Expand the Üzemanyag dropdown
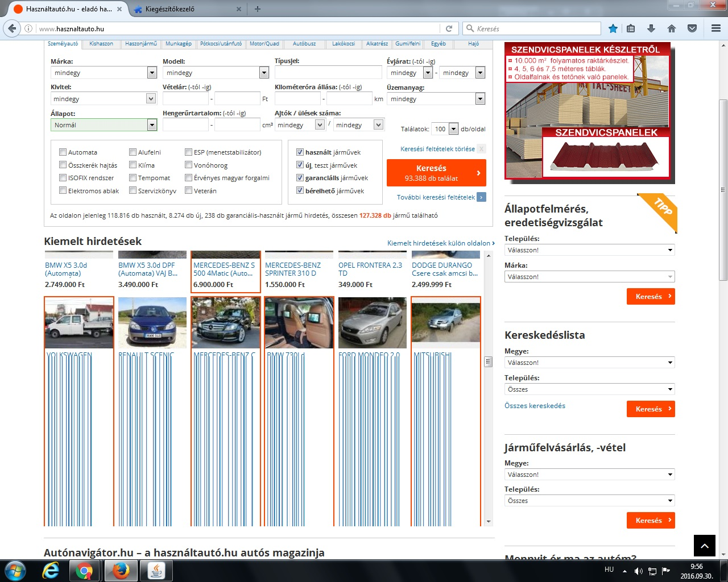 (436, 99)
